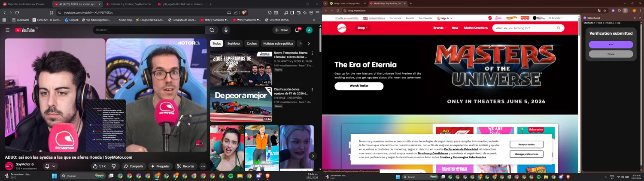644x181 pixels.
Task: Reload the YouTube page
Action: click(x=17, y=13)
